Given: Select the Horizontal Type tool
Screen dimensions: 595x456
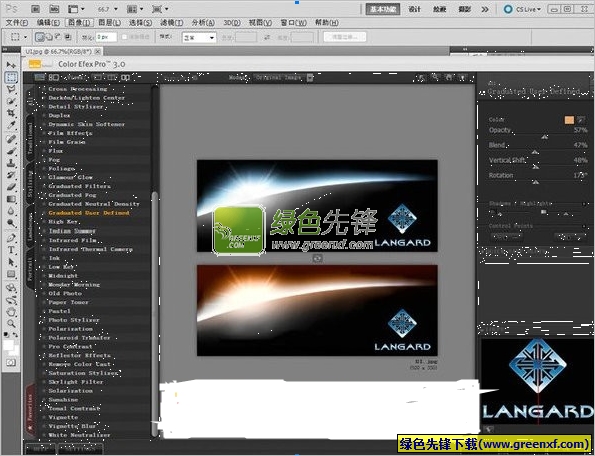Looking at the screenshot, I should coord(11,250).
